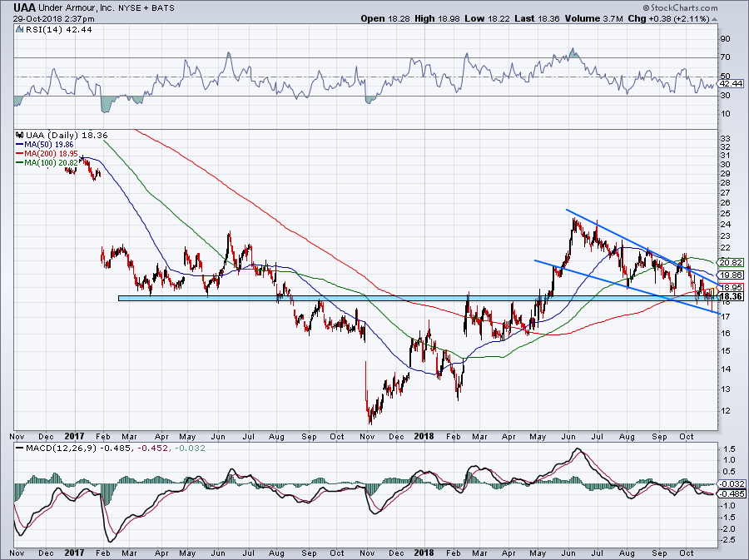
Task: Click the -0.485 tag on MACD axis
Action: pyautogui.click(x=732, y=493)
